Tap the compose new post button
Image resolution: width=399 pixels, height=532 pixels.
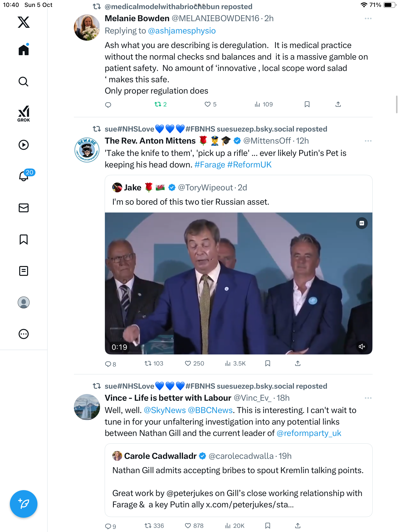tap(24, 504)
